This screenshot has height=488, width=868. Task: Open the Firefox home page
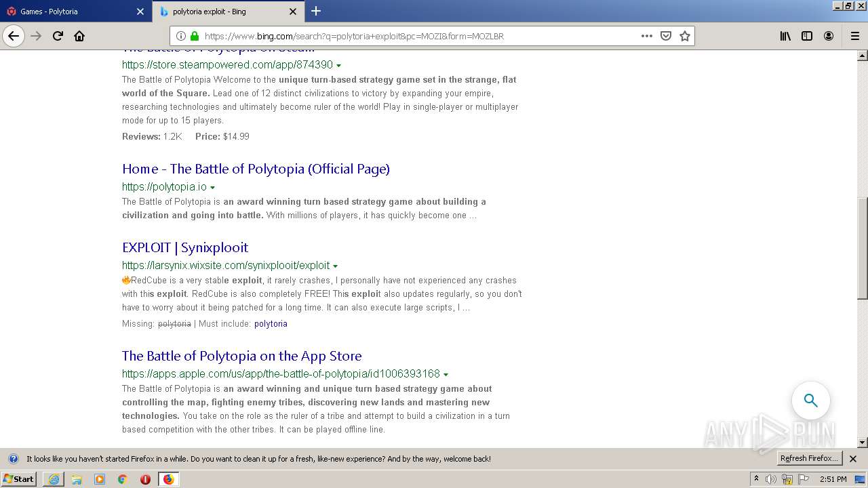(79, 36)
